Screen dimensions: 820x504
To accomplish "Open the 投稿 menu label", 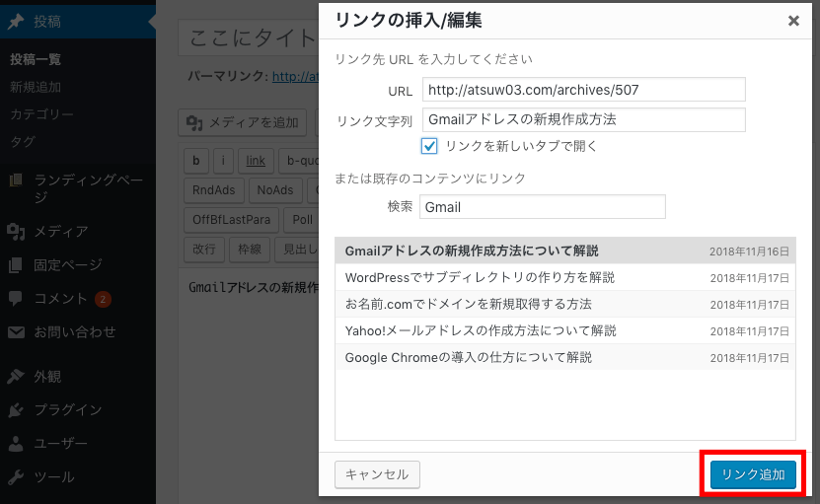I will coord(47,22).
